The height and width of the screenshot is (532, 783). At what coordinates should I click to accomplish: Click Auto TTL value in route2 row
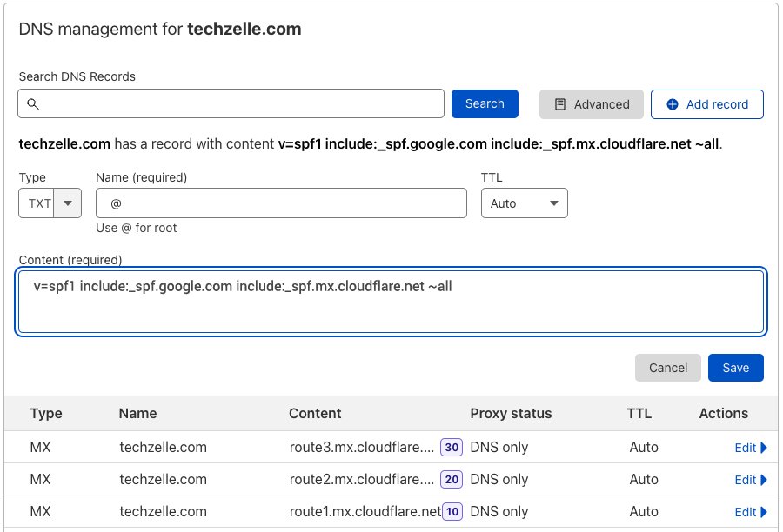[644, 480]
